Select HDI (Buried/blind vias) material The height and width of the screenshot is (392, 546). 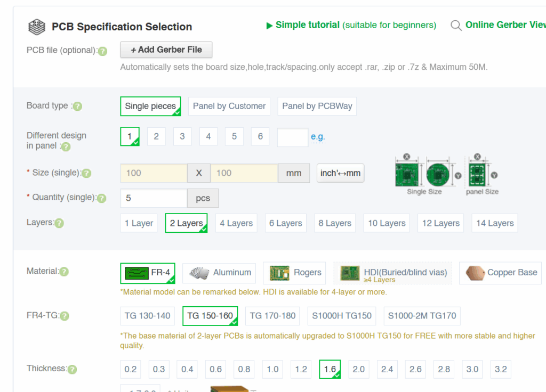392,273
